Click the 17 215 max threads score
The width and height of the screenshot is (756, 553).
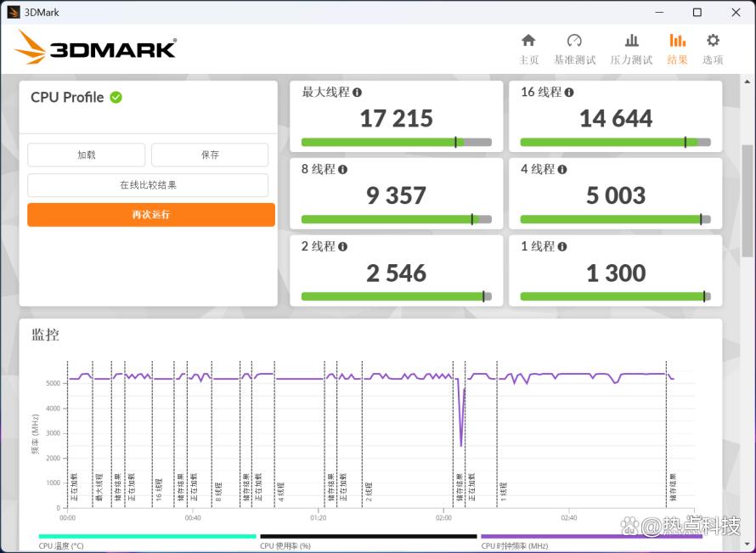[397, 119]
